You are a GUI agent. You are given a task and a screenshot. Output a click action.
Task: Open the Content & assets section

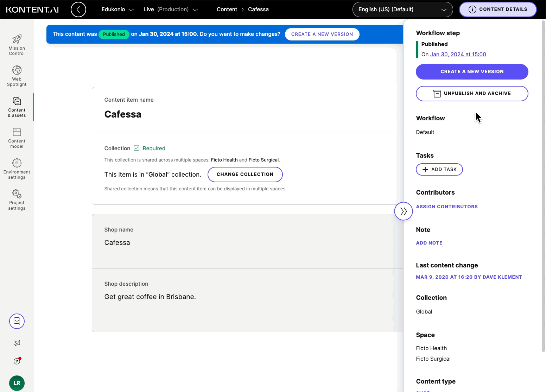coord(17,106)
